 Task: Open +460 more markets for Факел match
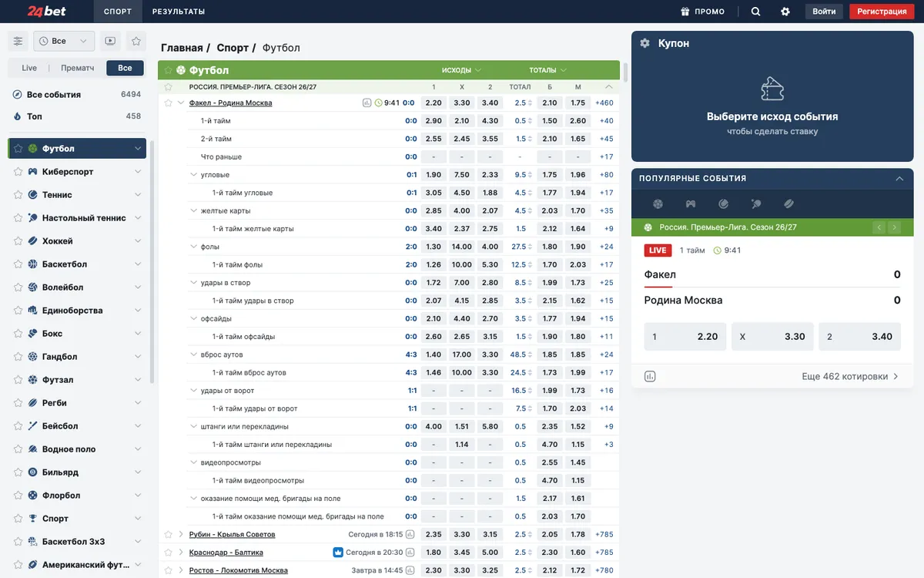pos(604,102)
